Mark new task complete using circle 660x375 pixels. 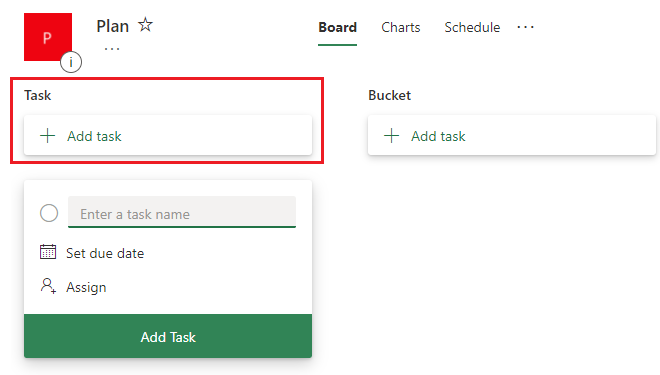click(49, 213)
